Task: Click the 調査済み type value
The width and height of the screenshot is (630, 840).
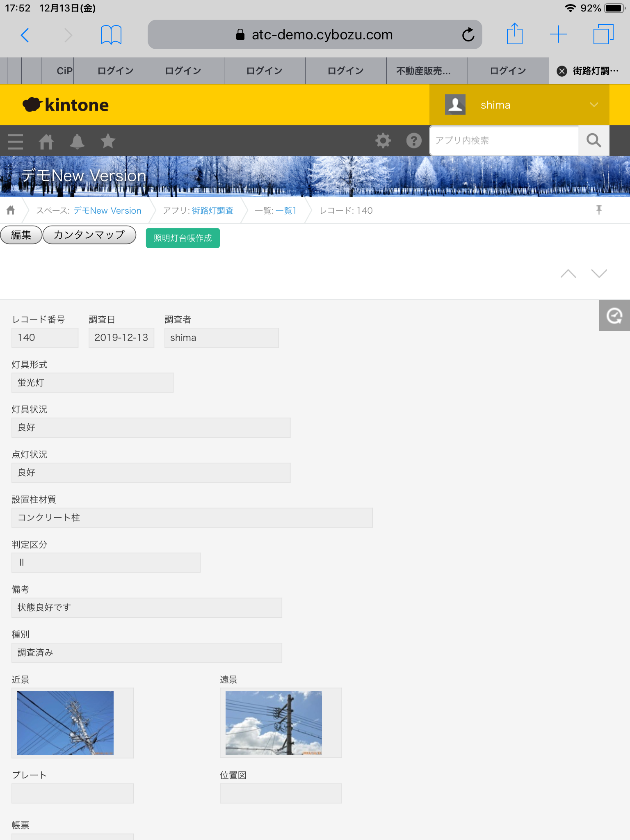Action: tap(147, 653)
